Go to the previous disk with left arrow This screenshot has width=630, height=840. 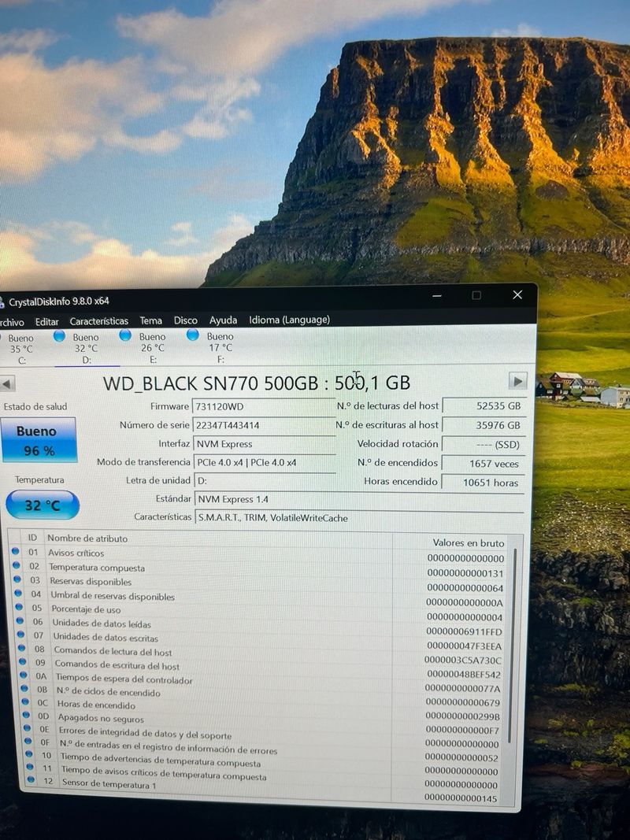click(7, 383)
